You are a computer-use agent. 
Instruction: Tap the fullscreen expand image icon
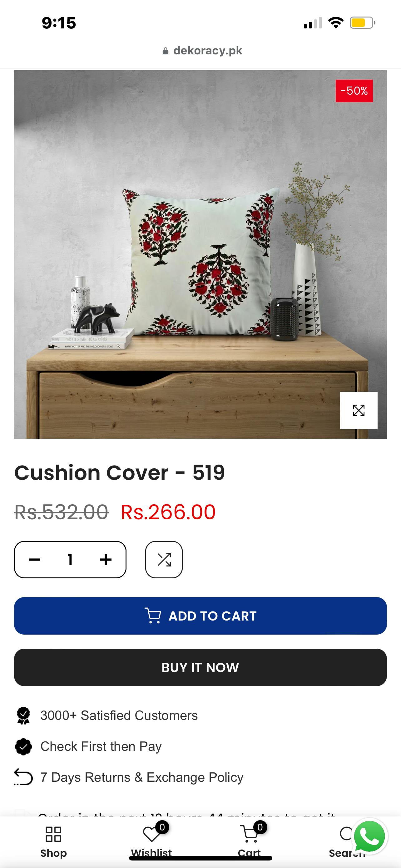[359, 411]
